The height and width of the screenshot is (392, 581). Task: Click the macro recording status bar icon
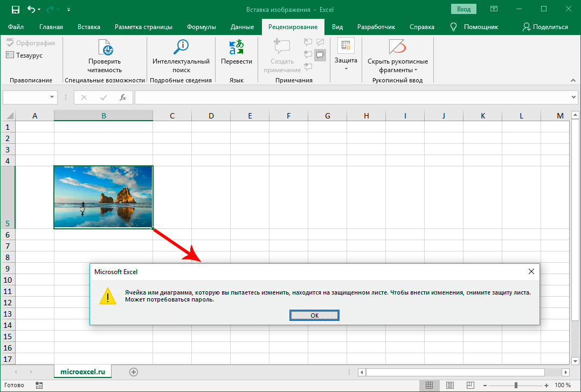[39, 386]
